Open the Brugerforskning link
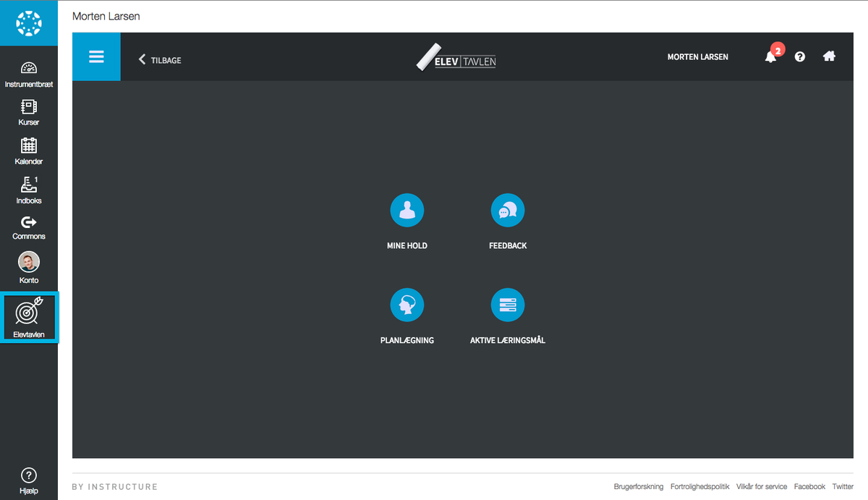Screen dimensions: 868x500 pos(639,487)
